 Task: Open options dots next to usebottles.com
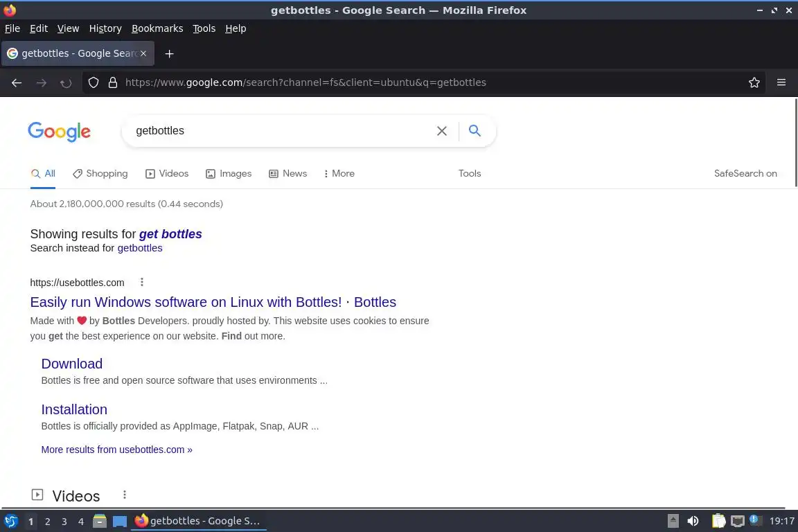pyautogui.click(x=142, y=282)
